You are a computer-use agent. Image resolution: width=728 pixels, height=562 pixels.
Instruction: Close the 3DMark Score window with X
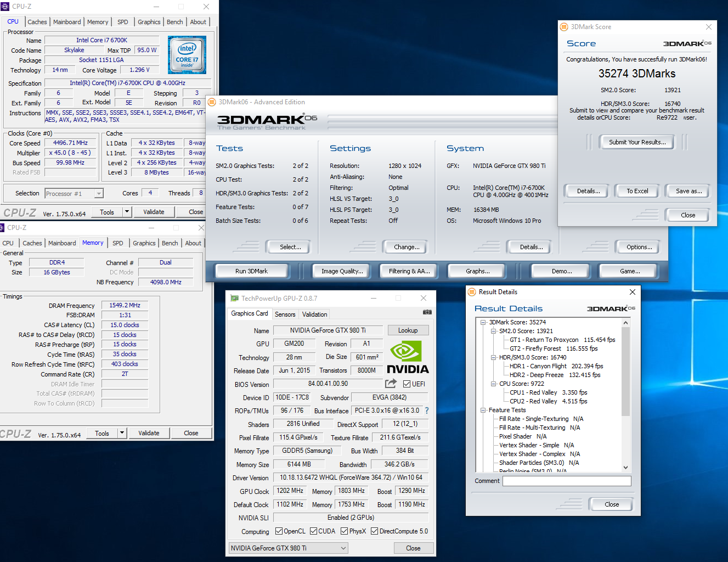[x=708, y=27]
